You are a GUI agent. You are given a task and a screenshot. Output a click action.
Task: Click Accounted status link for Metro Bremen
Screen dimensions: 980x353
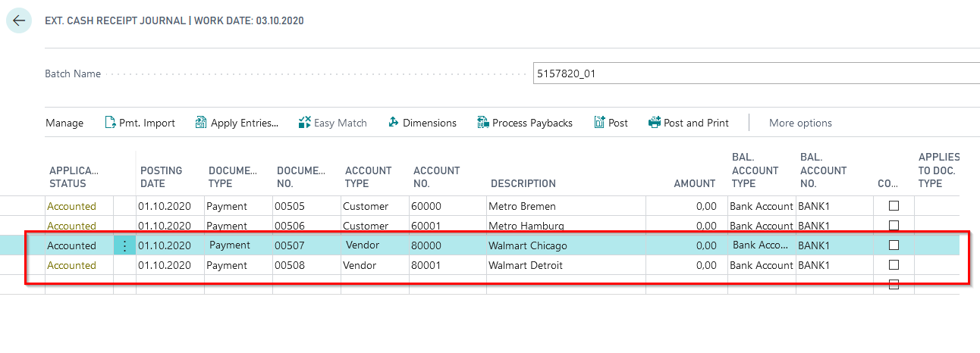coord(71,206)
